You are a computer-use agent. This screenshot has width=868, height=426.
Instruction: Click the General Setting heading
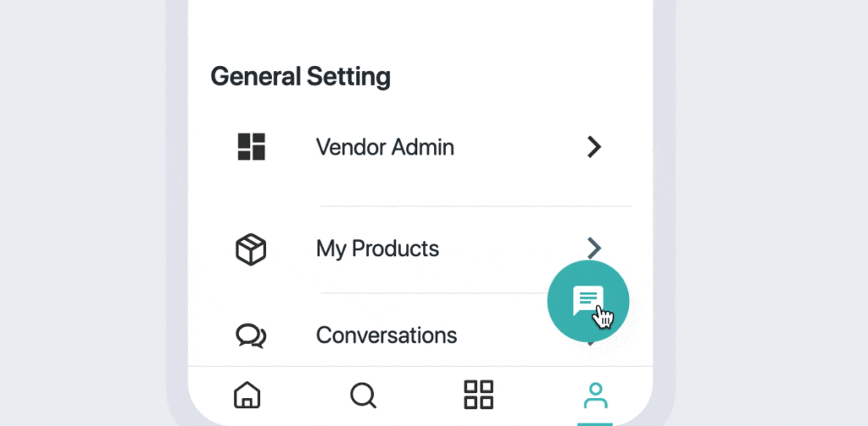pos(300,76)
